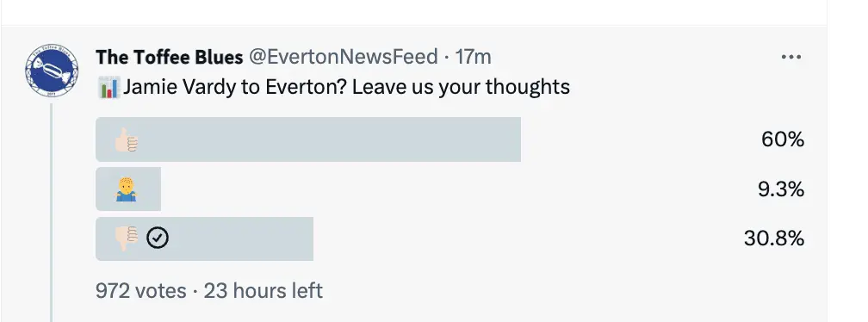The image size is (868, 322).
Task: Open The Toffee Blues profile avatar
Action: (x=52, y=71)
